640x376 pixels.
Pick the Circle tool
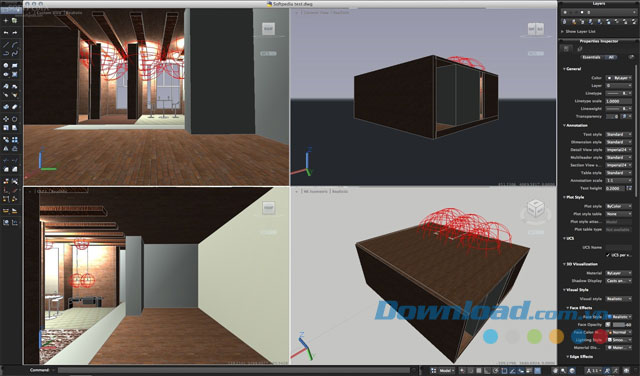pyautogui.click(x=6, y=65)
